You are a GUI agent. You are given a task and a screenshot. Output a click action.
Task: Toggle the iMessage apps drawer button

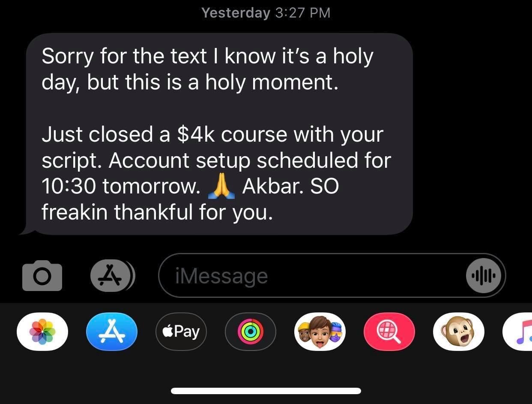point(113,276)
